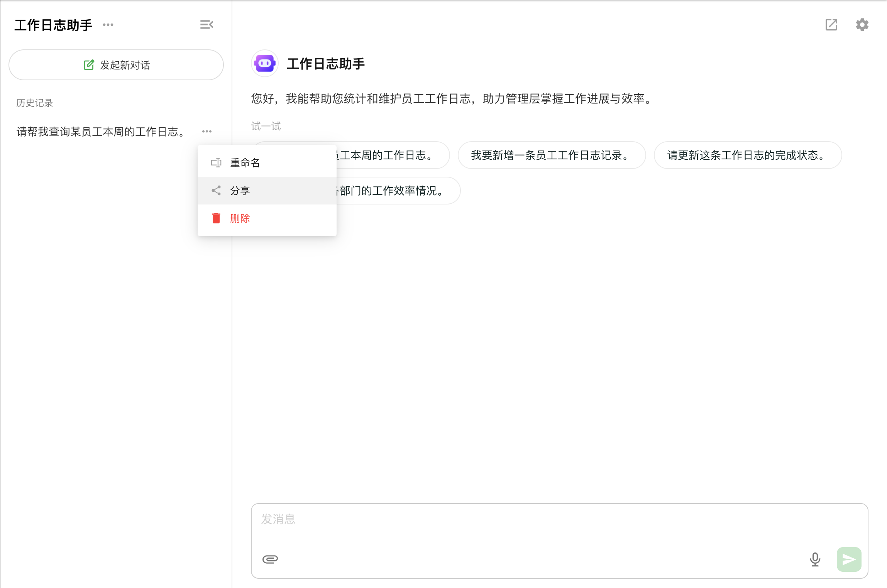Click the purple robot assistant avatar
Image resolution: width=887 pixels, height=588 pixels.
265,64
